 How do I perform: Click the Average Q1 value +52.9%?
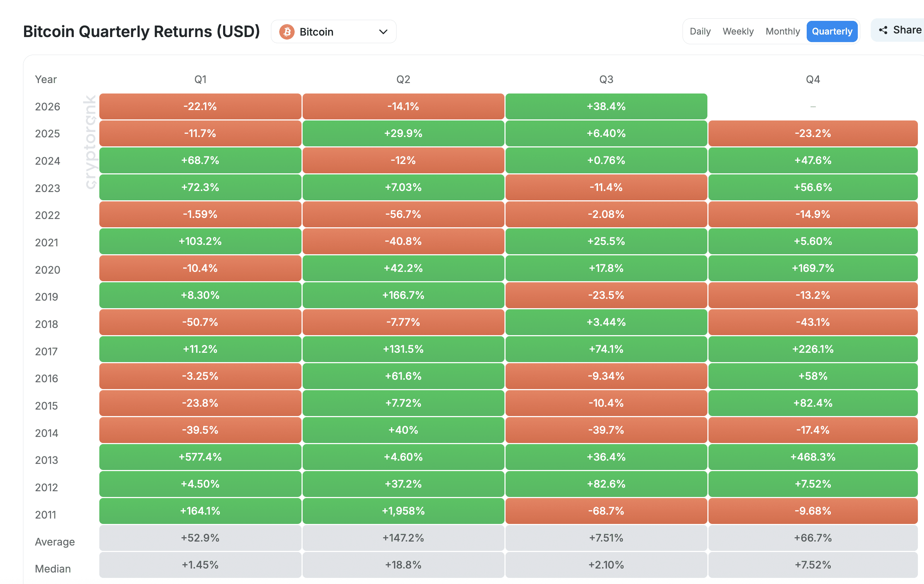(200, 538)
